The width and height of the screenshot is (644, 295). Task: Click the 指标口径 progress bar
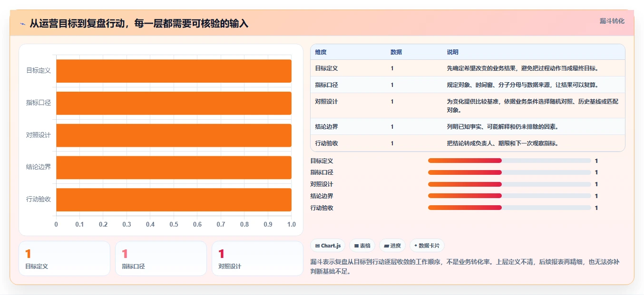pyautogui.click(x=509, y=172)
